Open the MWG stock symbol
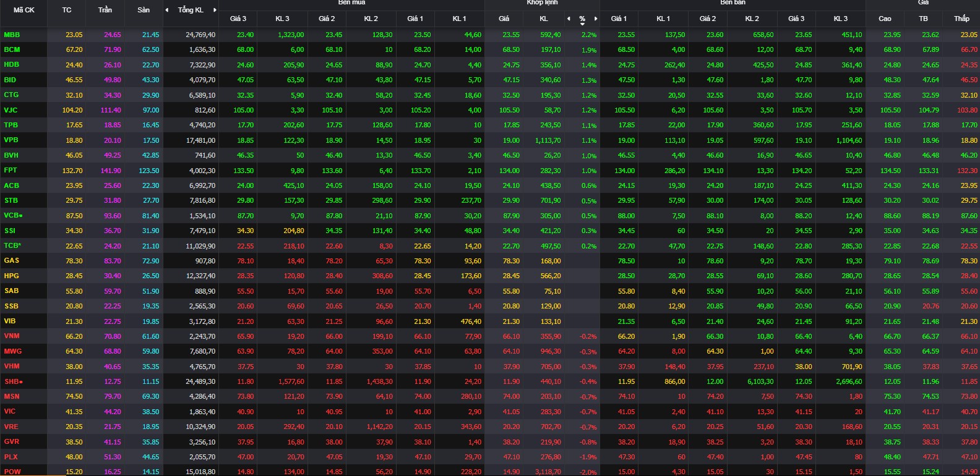 click(12, 351)
